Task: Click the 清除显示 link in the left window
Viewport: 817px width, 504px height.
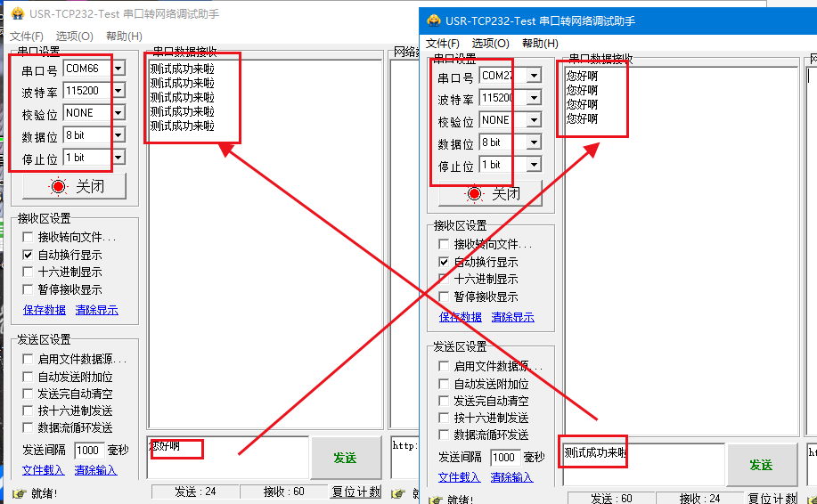Action: tap(96, 310)
